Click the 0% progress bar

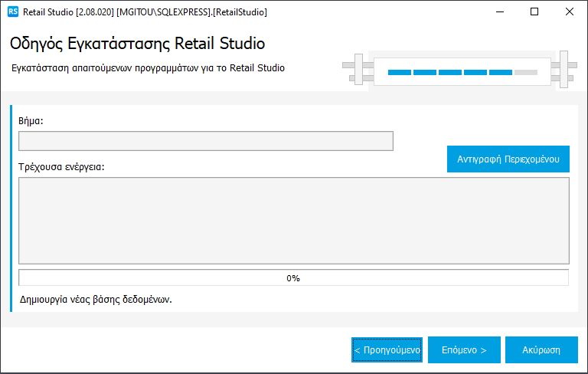point(293,277)
